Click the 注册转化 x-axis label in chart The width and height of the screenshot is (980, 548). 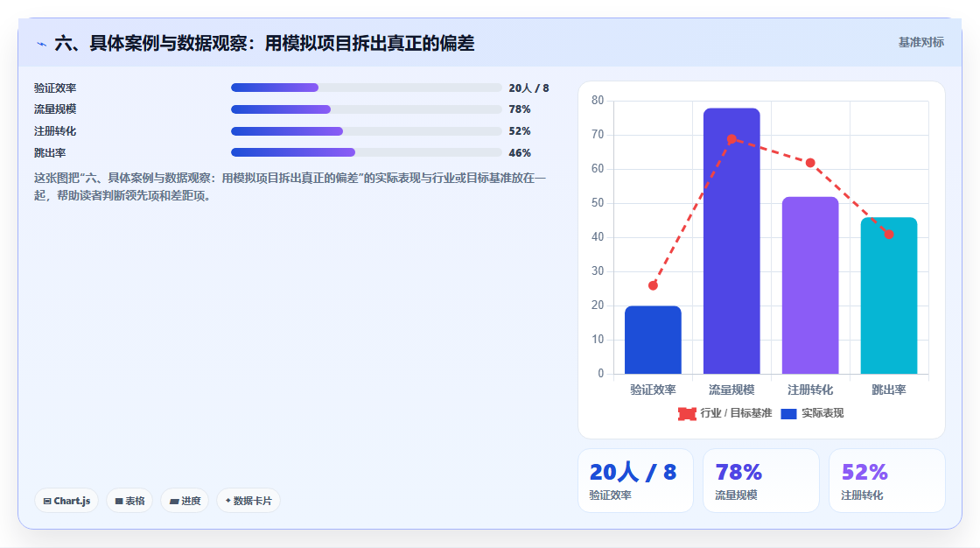click(x=810, y=390)
